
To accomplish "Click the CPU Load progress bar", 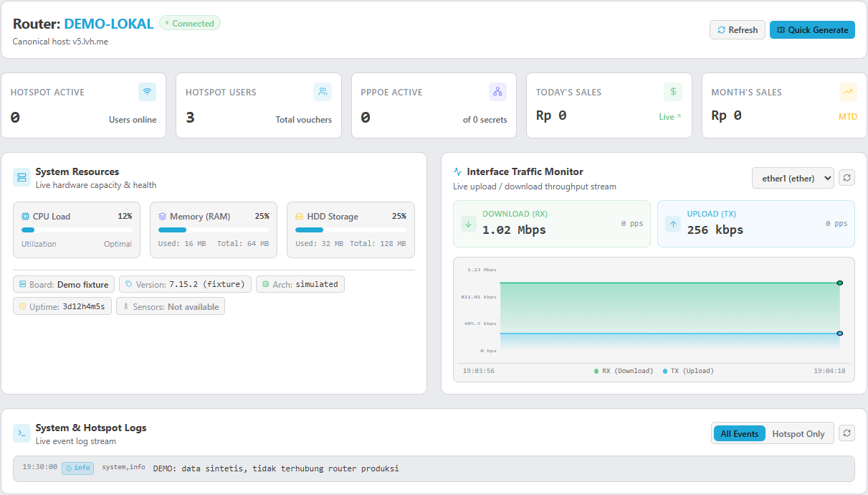I will (77, 230).
